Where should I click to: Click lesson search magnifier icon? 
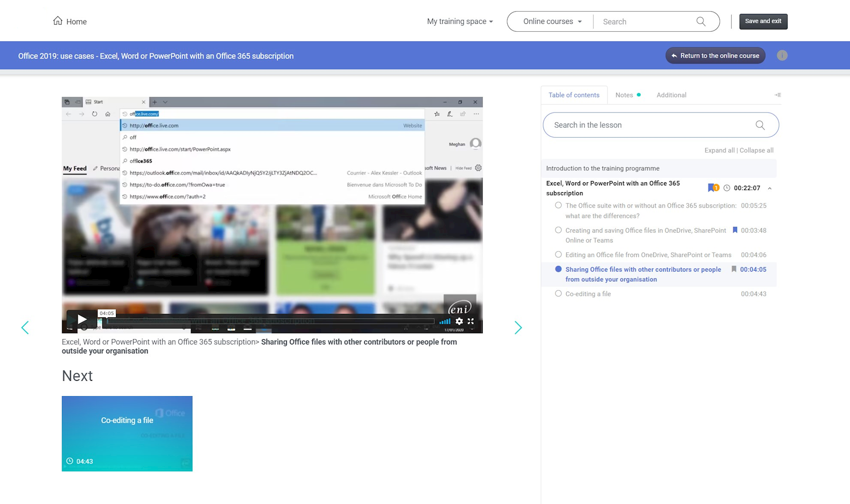(x=760, y=125)
